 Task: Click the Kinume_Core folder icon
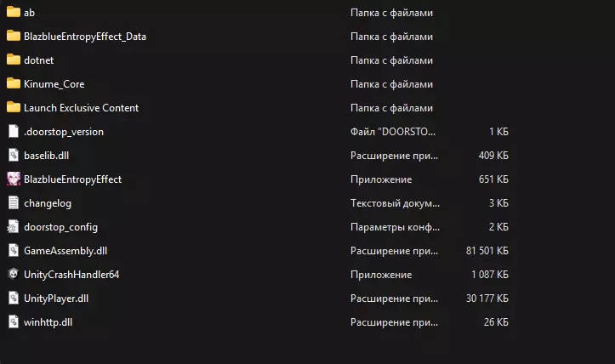coord(13,84)
